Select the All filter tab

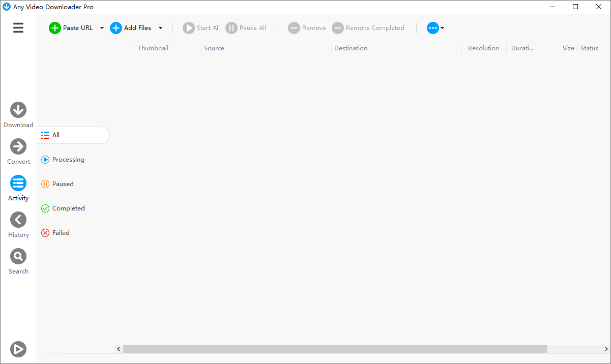(x=51, y=135)
